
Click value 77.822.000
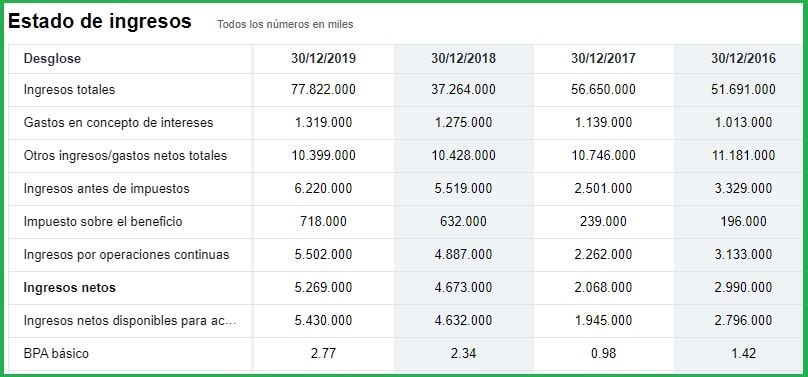click(x=323, y=90)
